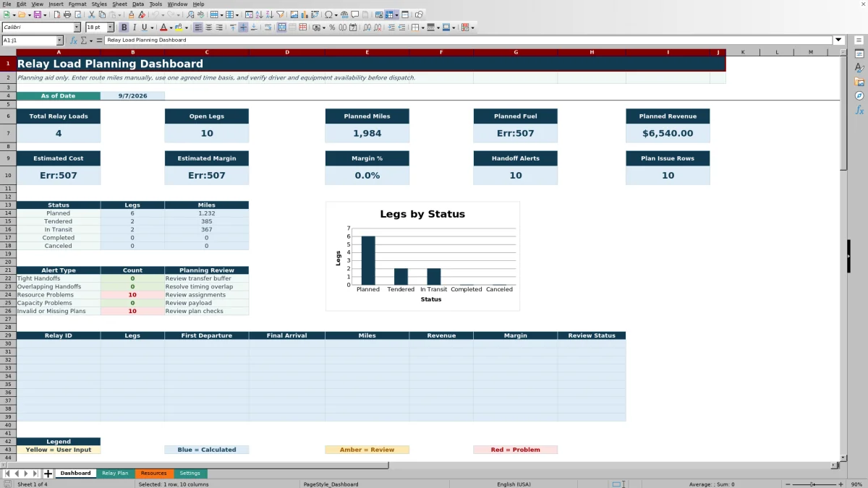Open Find and Replace icon

click(x=190, y=14)
